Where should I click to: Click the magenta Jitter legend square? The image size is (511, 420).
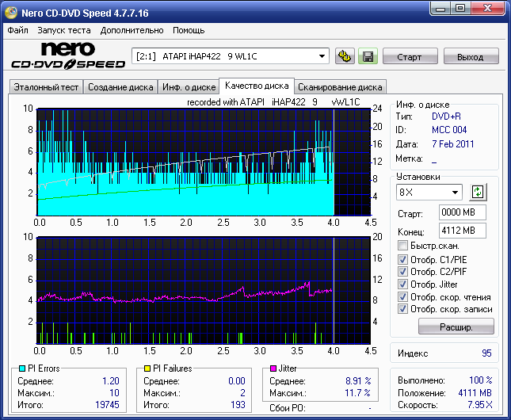pyautogui.click(x=273, y=368)
